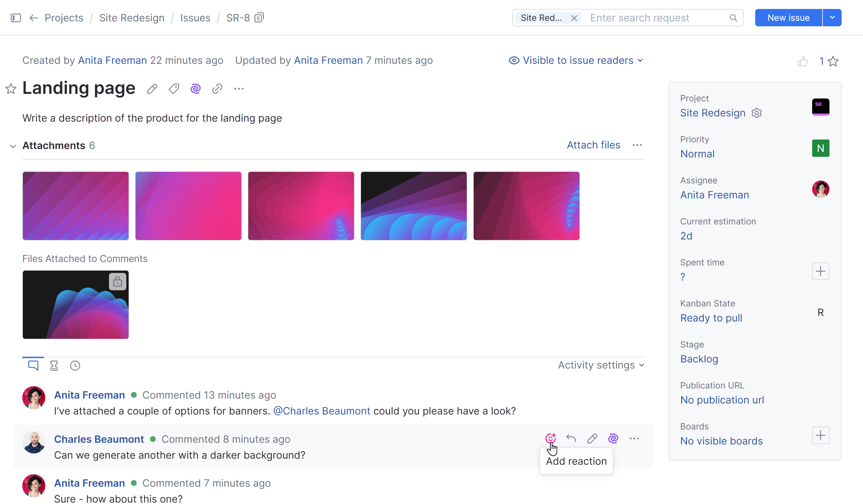Click the green Normal priority badge
The width and height of the screenshot is (863, 504).
click(821, 148)
